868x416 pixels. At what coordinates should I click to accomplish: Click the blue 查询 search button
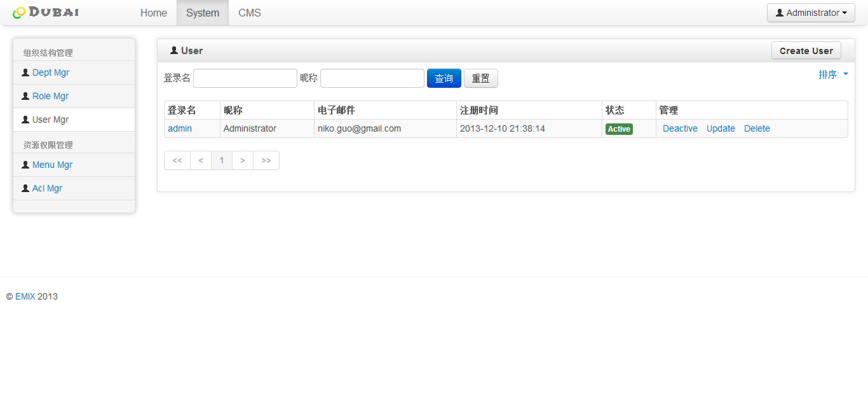444,78
